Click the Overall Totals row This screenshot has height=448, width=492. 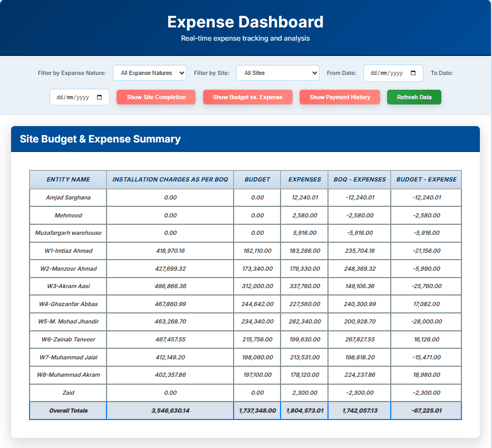(68, 411)
